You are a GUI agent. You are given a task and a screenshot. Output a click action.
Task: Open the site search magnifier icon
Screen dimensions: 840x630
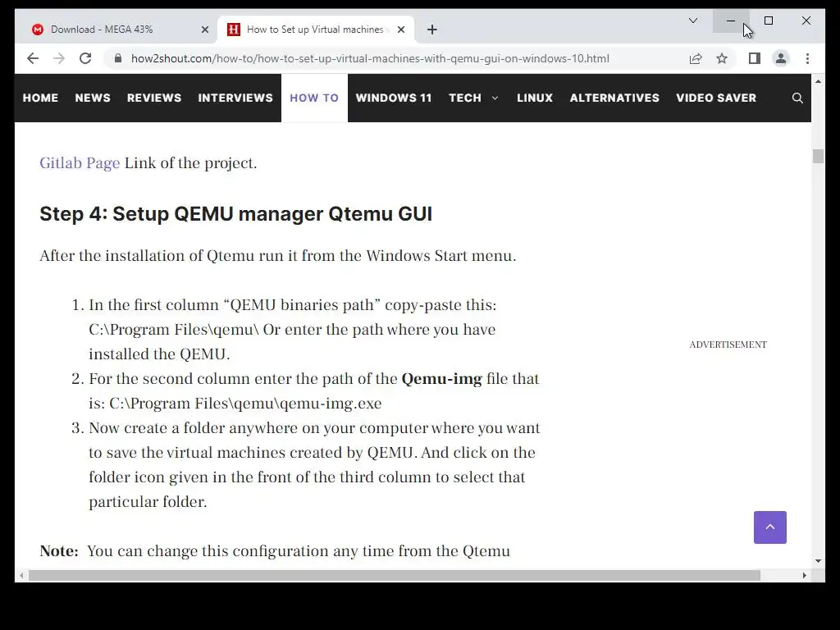(797, 98)
